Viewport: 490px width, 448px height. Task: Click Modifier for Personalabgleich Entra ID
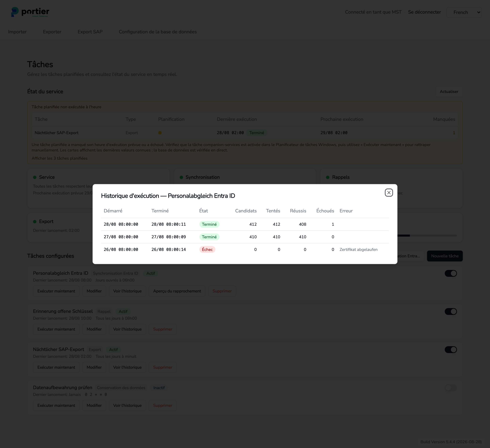click(x=94, y=291)
